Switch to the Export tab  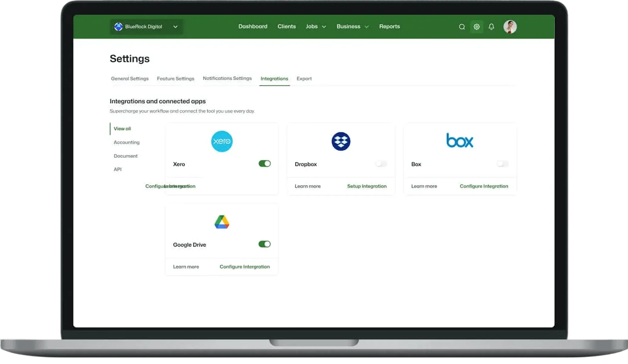coord(304,79)
